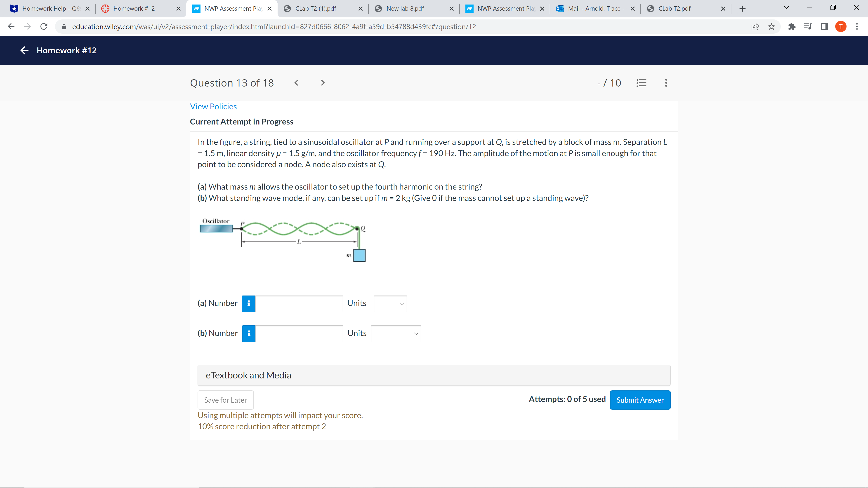Open the Units dropdown for part (b)
The height and width of the screenshot is (488, 868).
click(x=396, y=334)
